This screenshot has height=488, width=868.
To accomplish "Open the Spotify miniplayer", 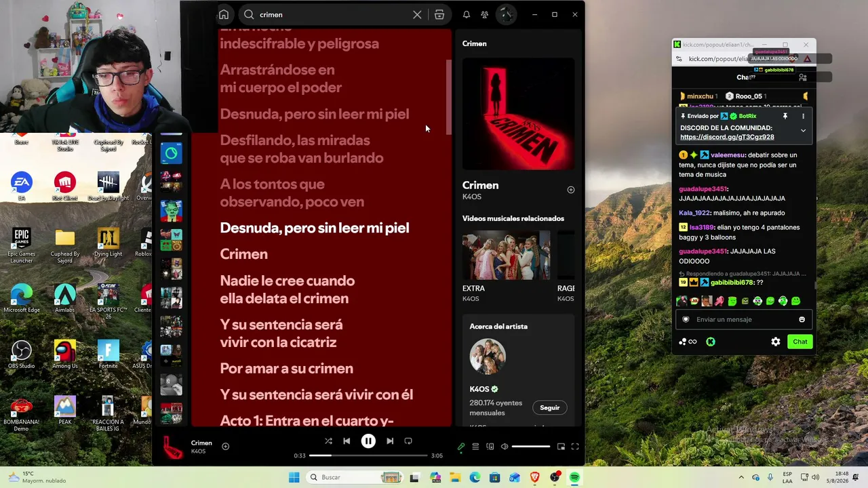I will coord(561,447).
